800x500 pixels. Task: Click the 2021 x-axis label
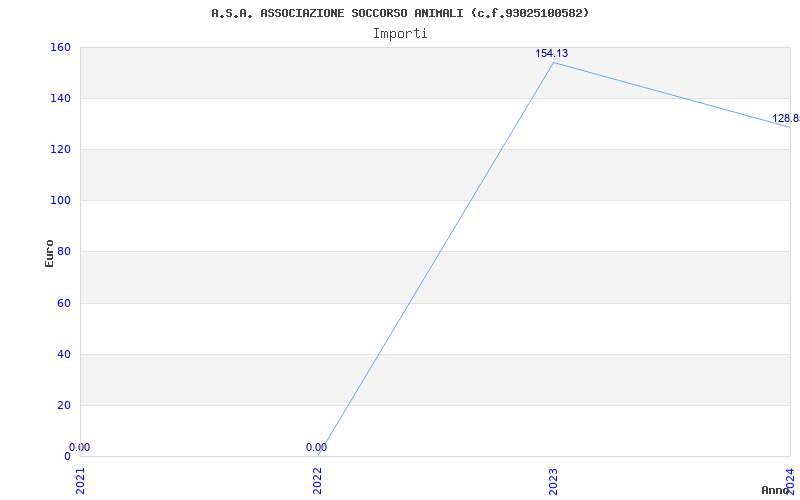81,482
